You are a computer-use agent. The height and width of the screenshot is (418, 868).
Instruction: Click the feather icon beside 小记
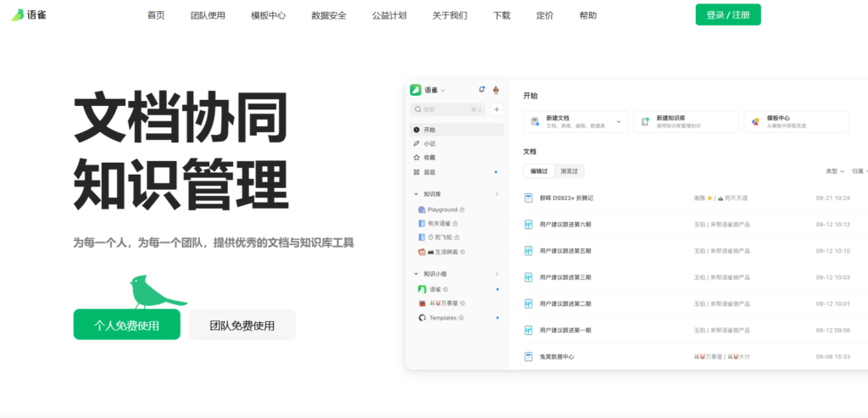pyautogui.click(x=416, y=143)
